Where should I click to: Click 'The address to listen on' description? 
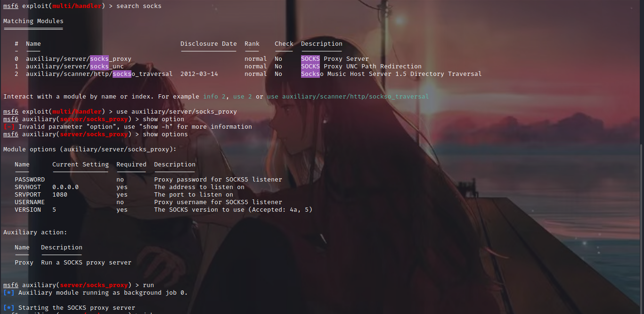click(199, 187)
